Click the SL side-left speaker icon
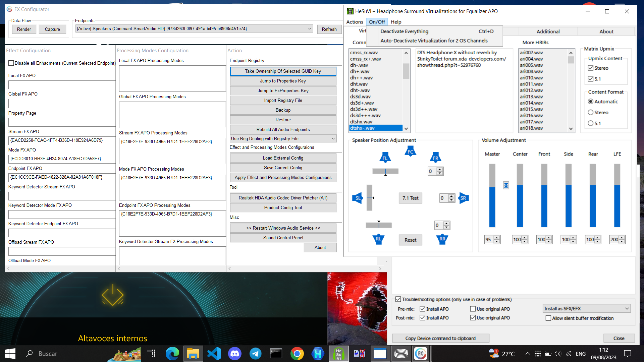The height and width of the screenshot is (362, 644). [358, 198]
